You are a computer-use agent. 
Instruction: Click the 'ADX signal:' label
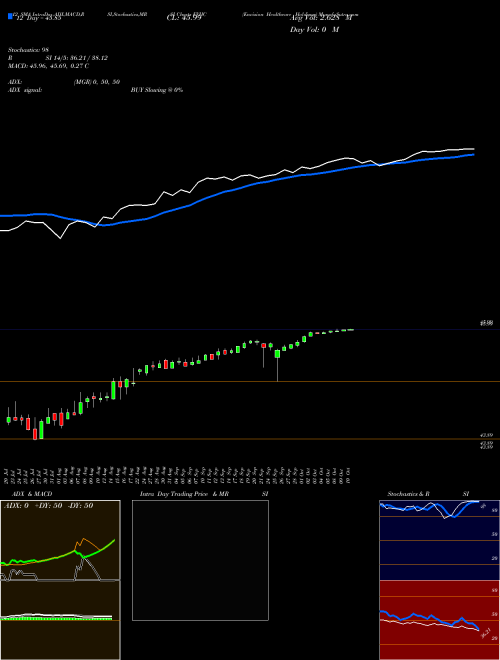(x=25, y=90)
